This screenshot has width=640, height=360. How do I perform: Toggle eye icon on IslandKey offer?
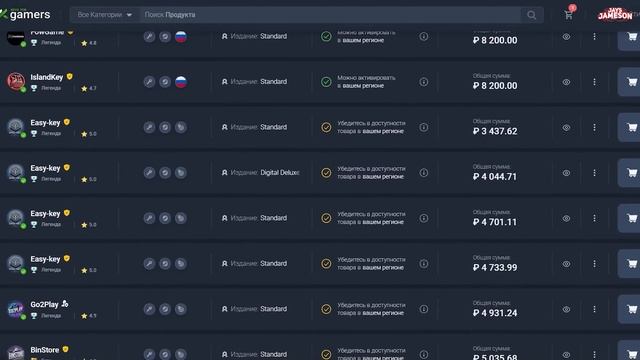coord(566,82)
